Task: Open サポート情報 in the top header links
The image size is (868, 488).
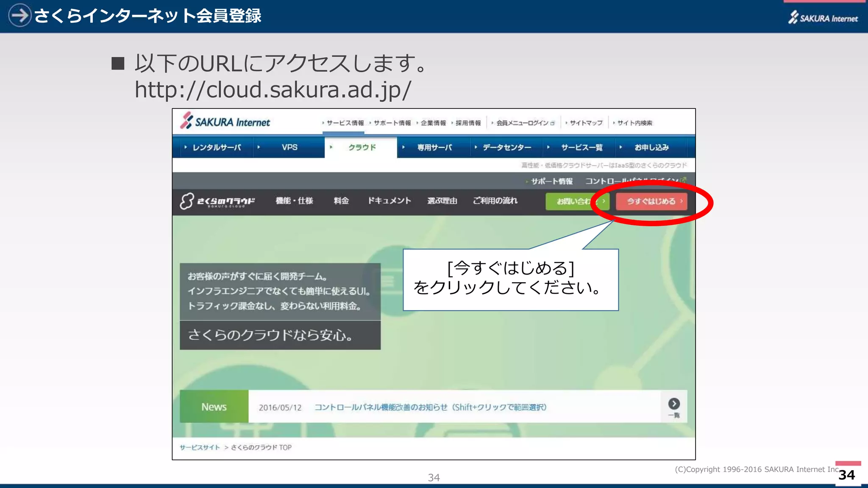Action: 392,123
